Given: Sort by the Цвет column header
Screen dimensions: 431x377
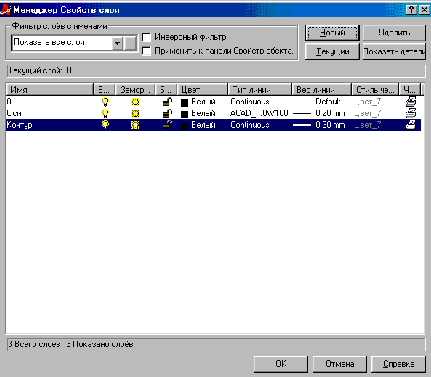Looking at the screenshot, I should pyautogui.click(x=202, y=90).
